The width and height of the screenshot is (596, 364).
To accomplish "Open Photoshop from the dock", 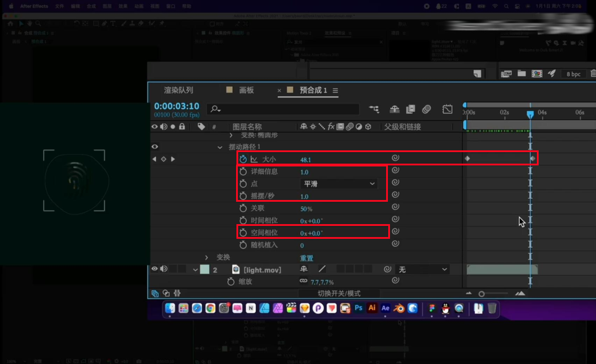I will click(359, 308).
